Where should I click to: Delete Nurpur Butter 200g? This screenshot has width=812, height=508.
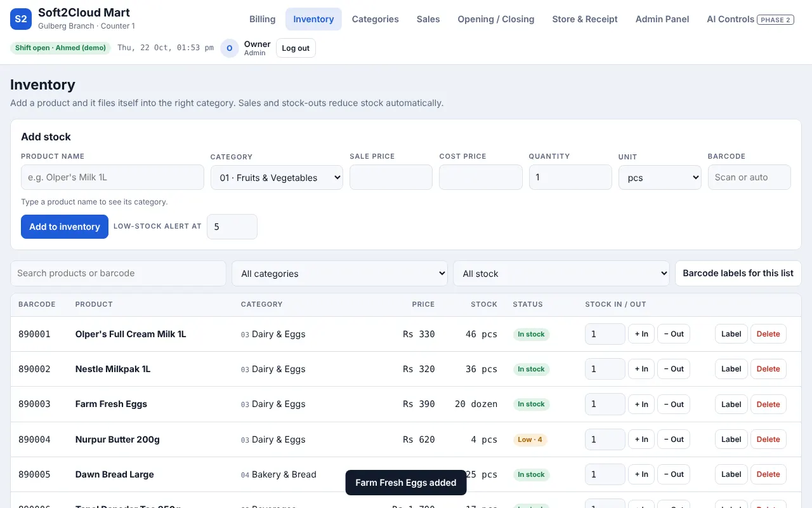[768, 439]
